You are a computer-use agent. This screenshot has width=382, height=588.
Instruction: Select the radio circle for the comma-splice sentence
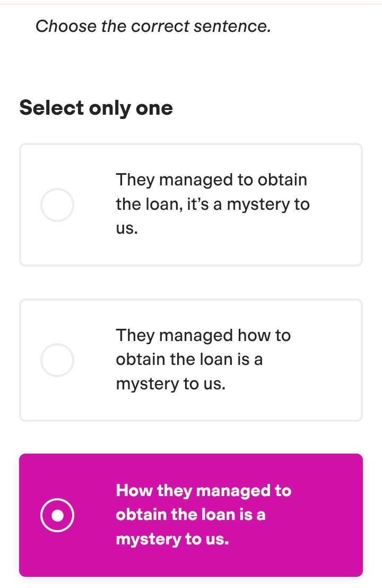57,204
